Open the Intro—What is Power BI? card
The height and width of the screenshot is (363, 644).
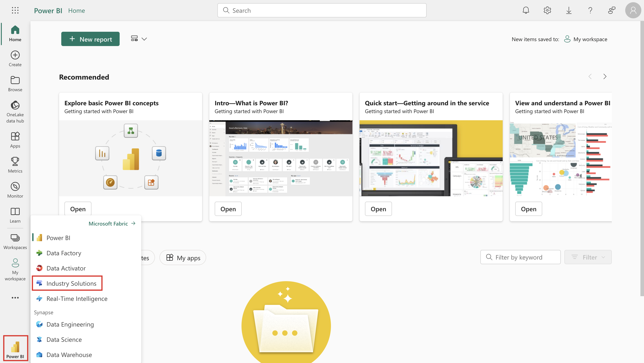[x=228, y=209]
